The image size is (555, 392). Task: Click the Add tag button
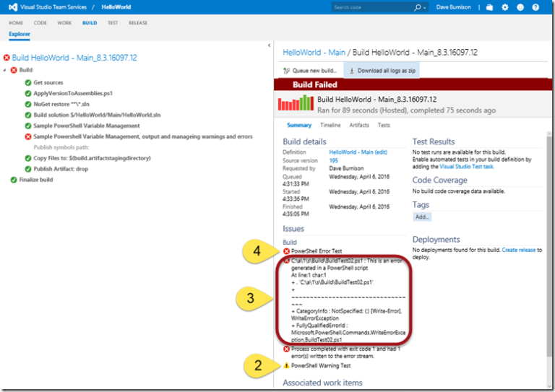(422, 217)
